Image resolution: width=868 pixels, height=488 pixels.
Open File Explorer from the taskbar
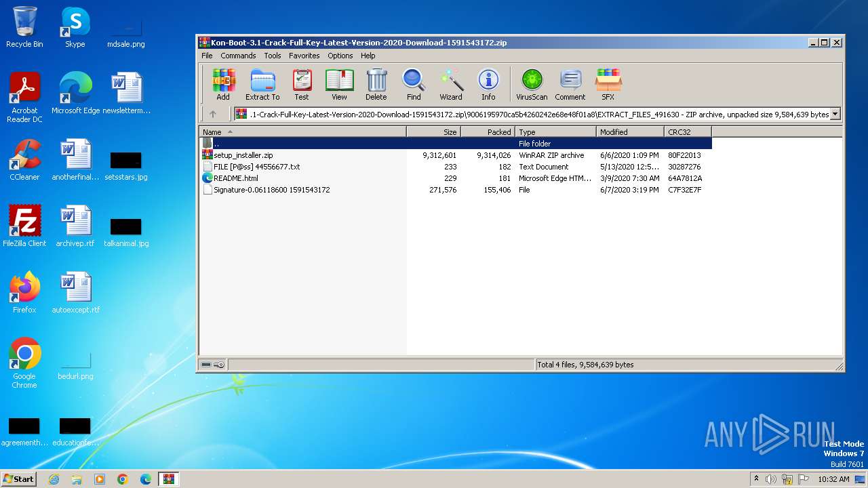[77, 479]
